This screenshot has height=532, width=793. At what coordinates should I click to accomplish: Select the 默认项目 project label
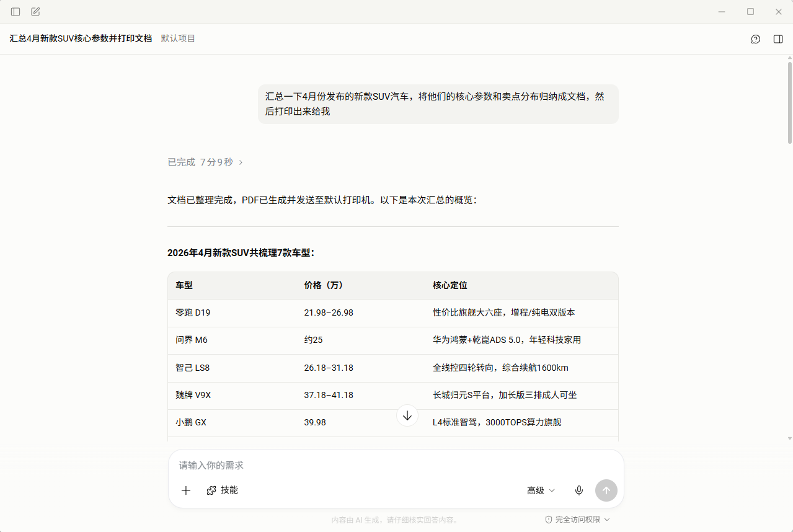point(178,38)
